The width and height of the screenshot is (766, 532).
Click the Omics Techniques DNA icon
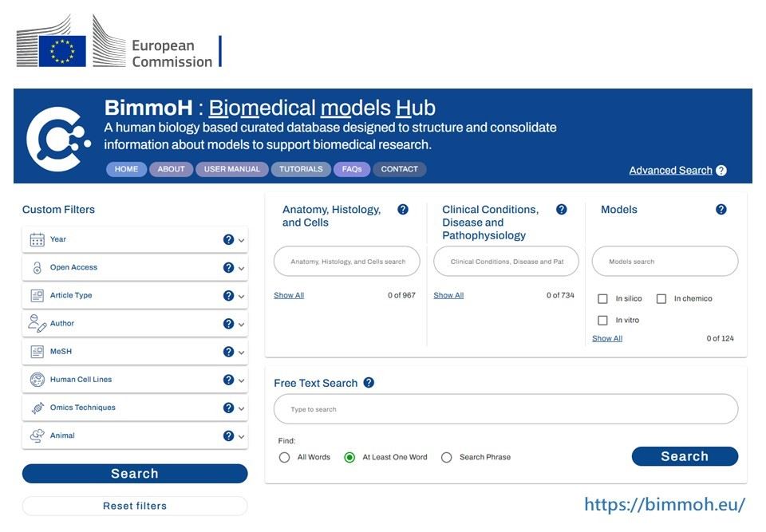(37, 408)
